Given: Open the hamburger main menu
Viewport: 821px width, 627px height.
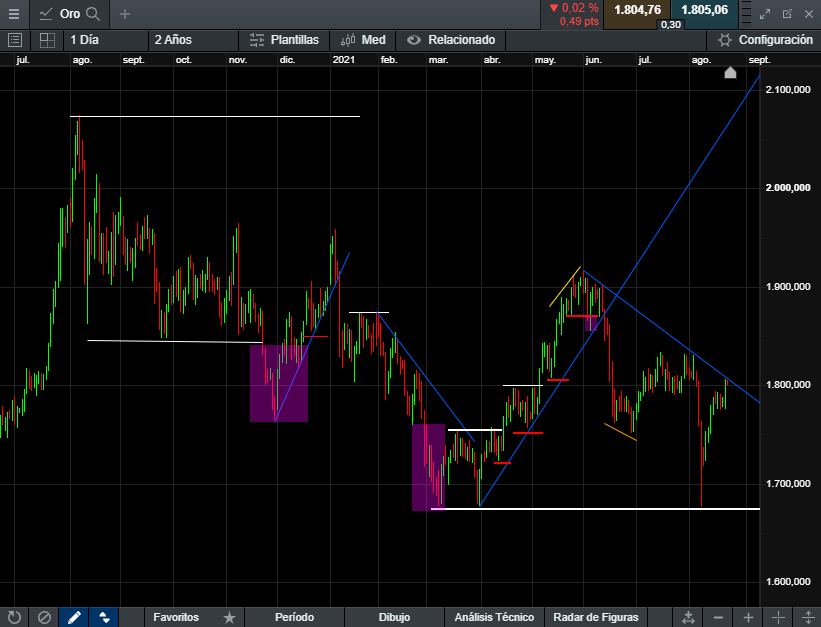Looking at the screenshot, I should 14,14.
